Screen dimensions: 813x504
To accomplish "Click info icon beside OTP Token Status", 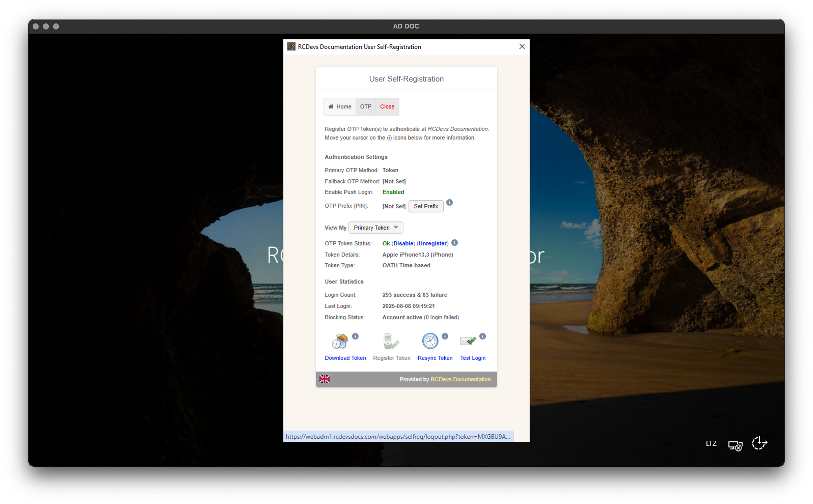I will pyautogui.click(x=454, y=243).
